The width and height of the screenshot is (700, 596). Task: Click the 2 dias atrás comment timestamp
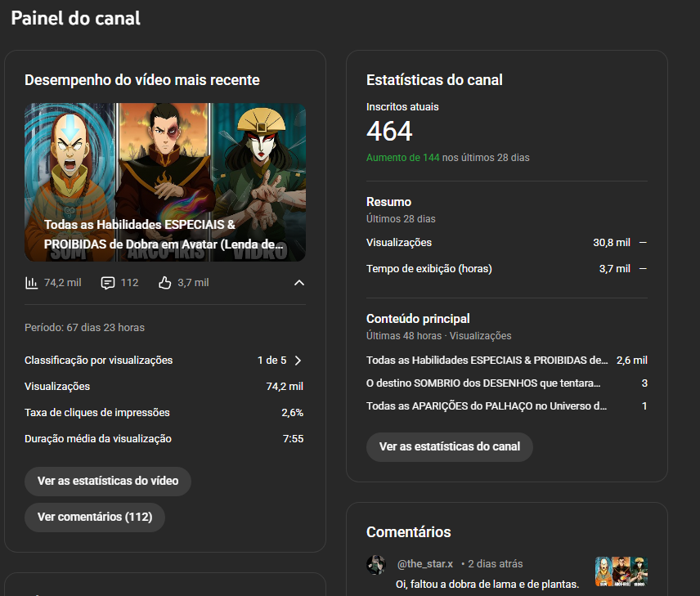point(495,564)
